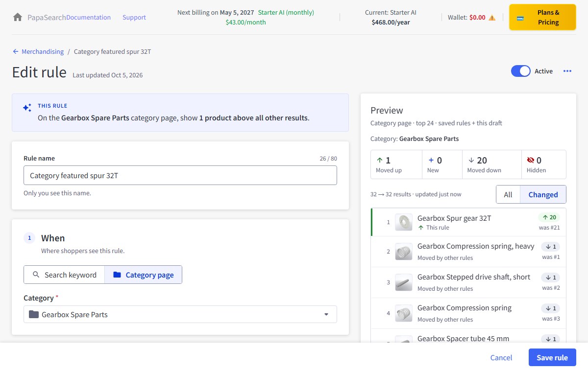
Task: Select the Category page option
Action: 143,275
